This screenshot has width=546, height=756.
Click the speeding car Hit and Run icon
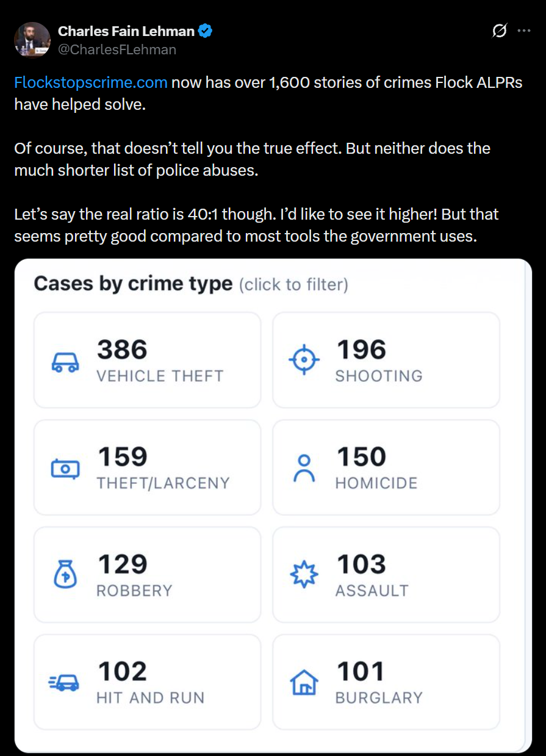pos(65,682)
